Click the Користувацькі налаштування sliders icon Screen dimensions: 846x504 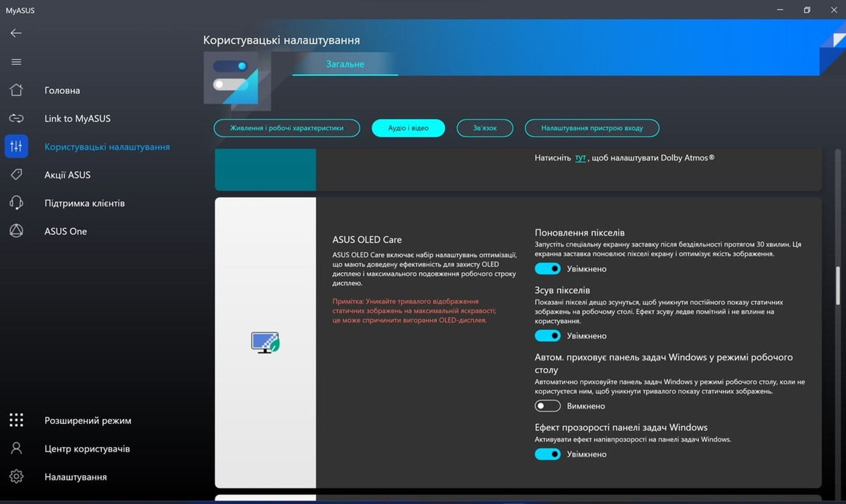(16, 146)
